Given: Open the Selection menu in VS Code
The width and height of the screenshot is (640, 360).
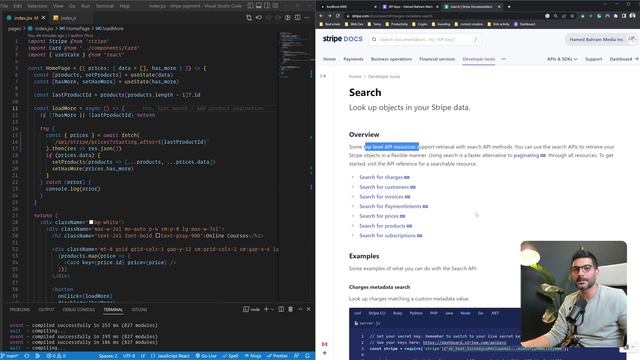Looking at the screenshot, I should 37,6.
